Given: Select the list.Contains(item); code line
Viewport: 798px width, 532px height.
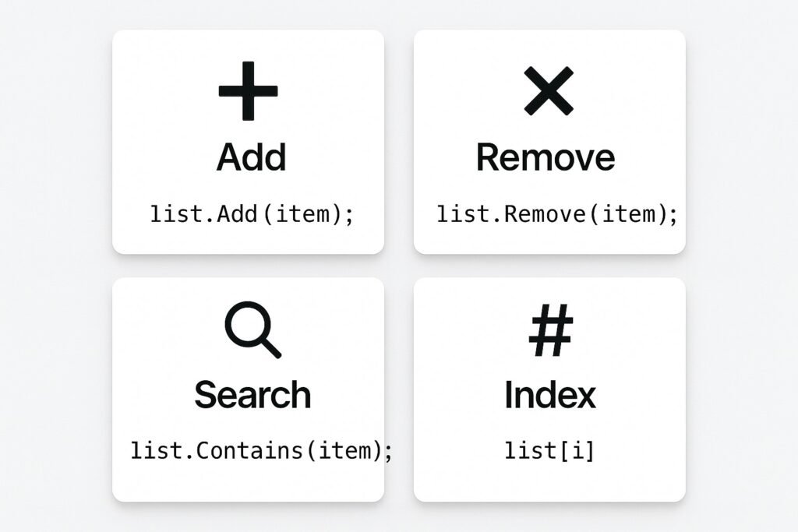Looking at the screenshot, I should tap(262, 451).
